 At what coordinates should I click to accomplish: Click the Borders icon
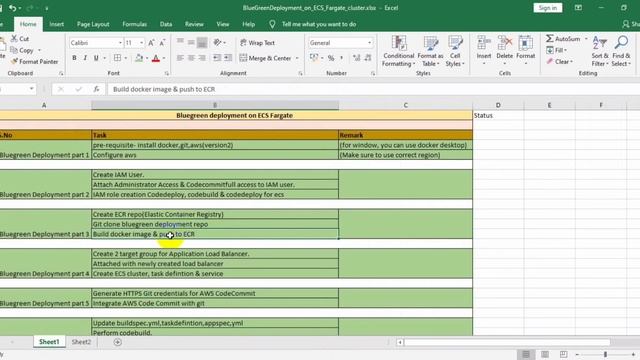coord(118,58)
